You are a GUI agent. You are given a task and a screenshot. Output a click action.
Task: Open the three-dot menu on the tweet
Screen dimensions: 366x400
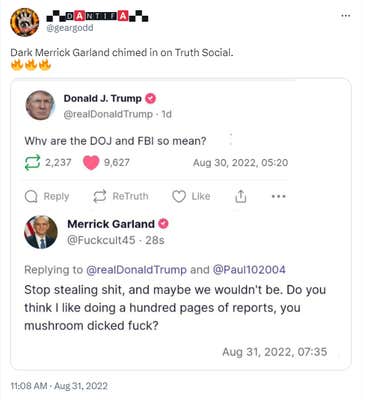[346, 16]
